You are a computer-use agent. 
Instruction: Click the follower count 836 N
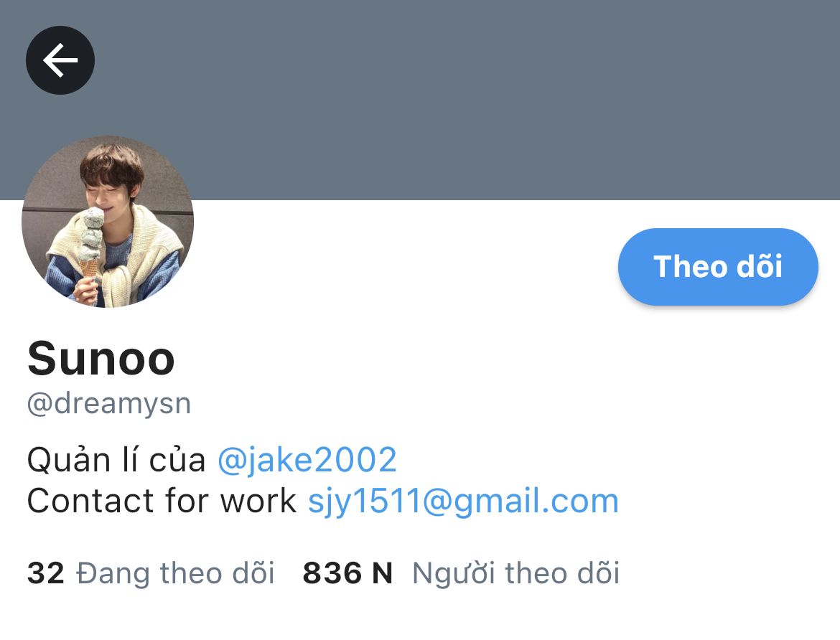(x=347, y=573)
